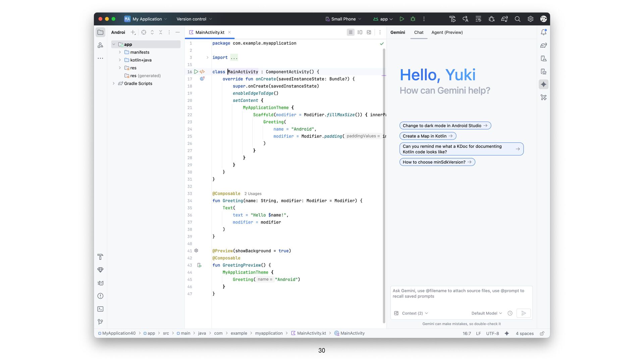Click the run gutter icon on line 16
This screenshot has height=362, width=644.
click(196, 72)
